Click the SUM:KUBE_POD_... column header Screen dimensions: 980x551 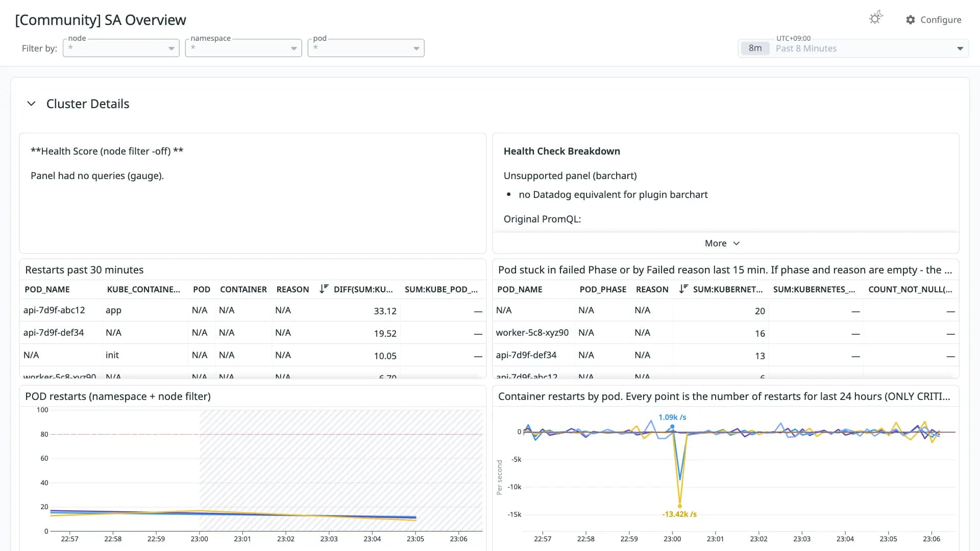point(441,289)
